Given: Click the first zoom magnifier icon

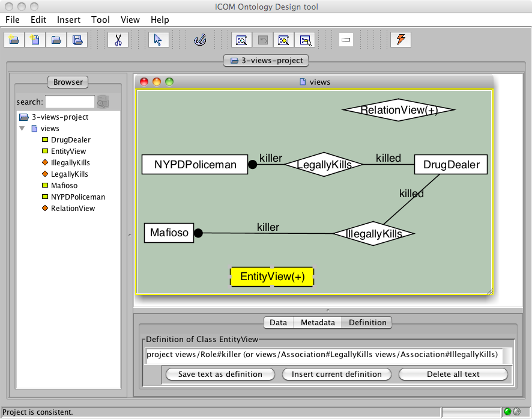Looking at the screenshot, I should click(241, 40).
